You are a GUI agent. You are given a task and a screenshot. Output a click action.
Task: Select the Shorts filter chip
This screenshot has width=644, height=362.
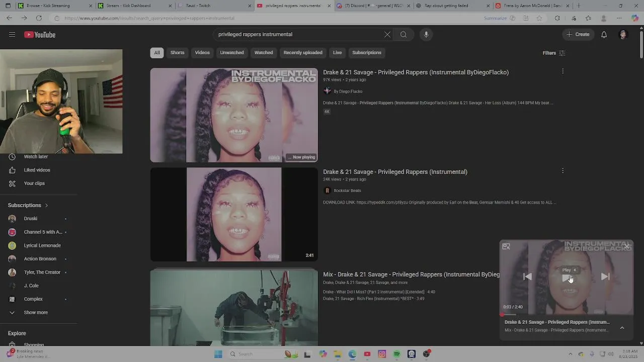click(x=177, y=52)
